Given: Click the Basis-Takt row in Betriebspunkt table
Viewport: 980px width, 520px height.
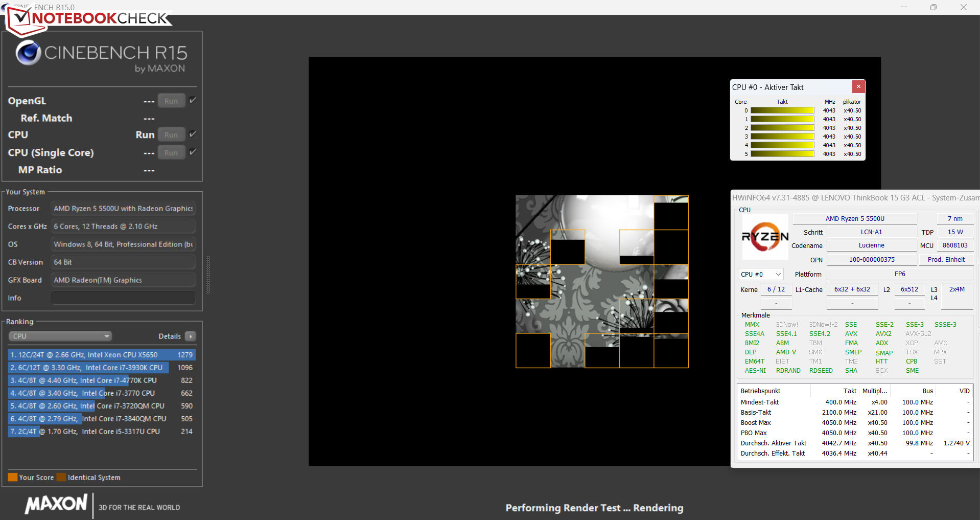Looking at the screenshot, I should coord(855,413).
